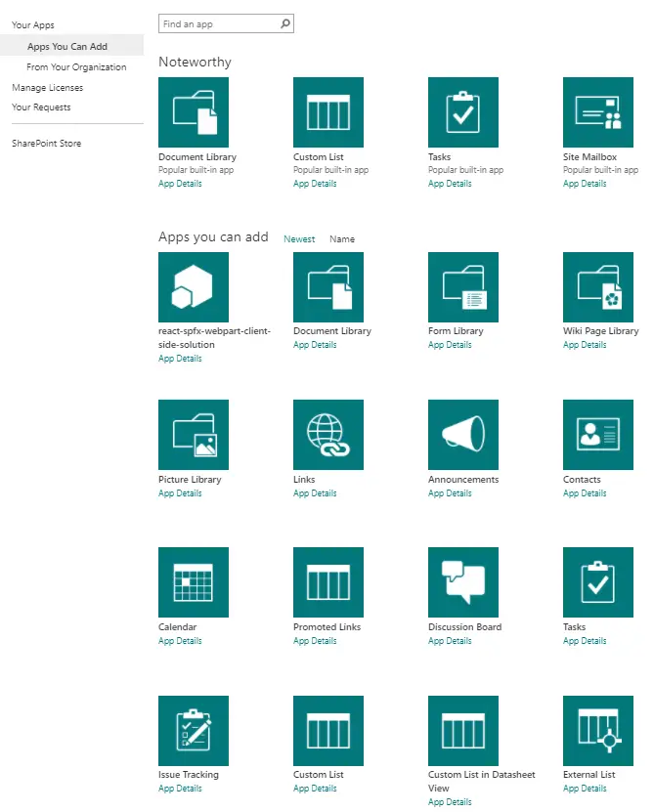This screenshot has height=812, width=654.
Task: Open App Details for Site Mailbox
Action: point(585,184)
